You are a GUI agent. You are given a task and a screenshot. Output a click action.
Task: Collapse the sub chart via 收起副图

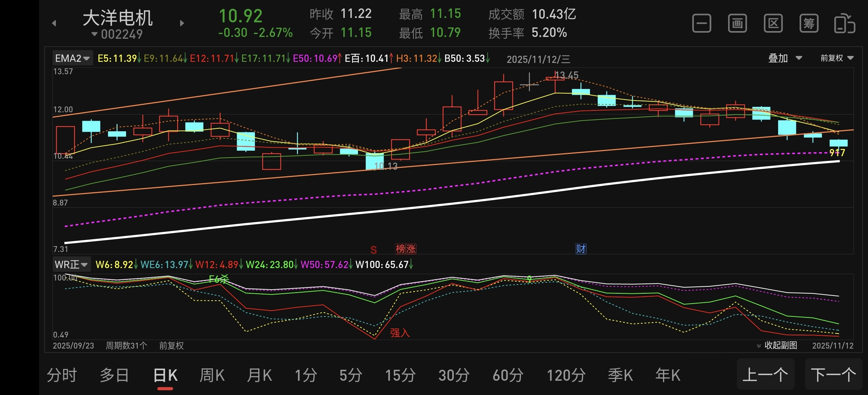click(777, 345)
